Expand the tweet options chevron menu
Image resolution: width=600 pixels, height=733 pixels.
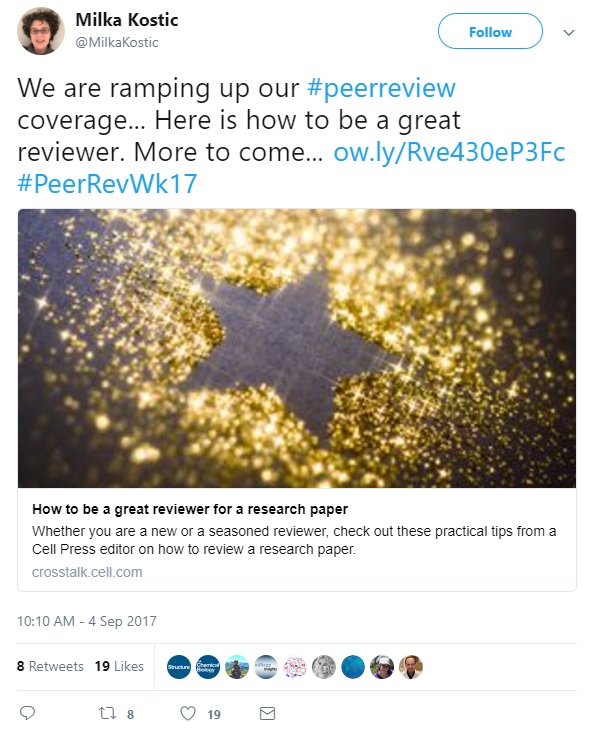click(569, 32)
